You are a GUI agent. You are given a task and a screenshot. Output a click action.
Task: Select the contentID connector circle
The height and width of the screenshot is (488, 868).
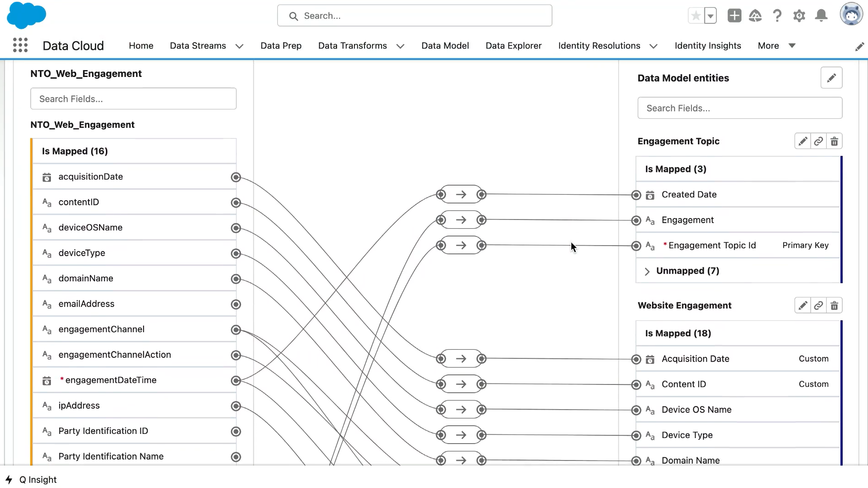236,203
